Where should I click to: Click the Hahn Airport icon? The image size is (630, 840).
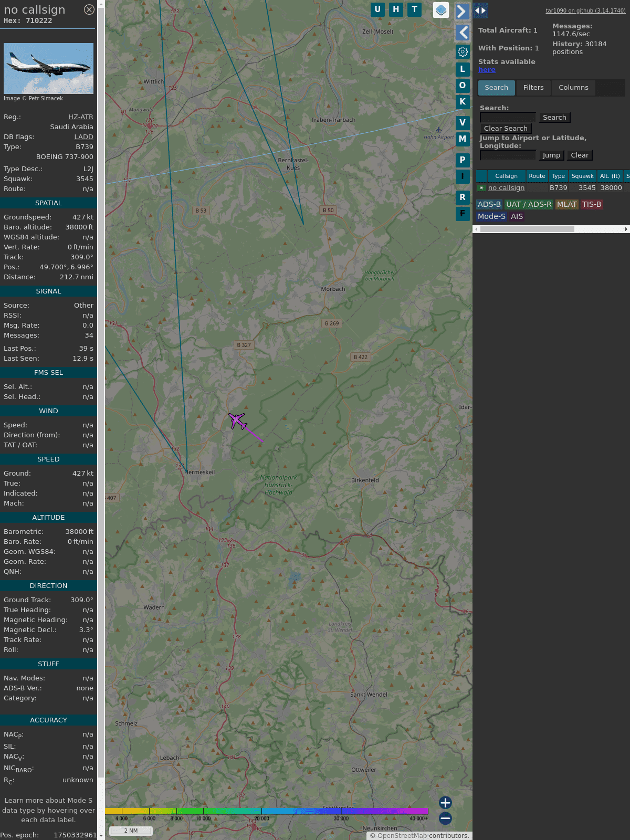click(x=439, y=130)
